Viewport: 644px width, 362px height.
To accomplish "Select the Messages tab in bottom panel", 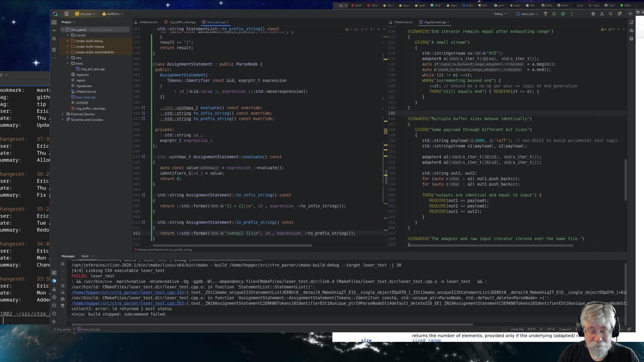I will pos(68,256).
